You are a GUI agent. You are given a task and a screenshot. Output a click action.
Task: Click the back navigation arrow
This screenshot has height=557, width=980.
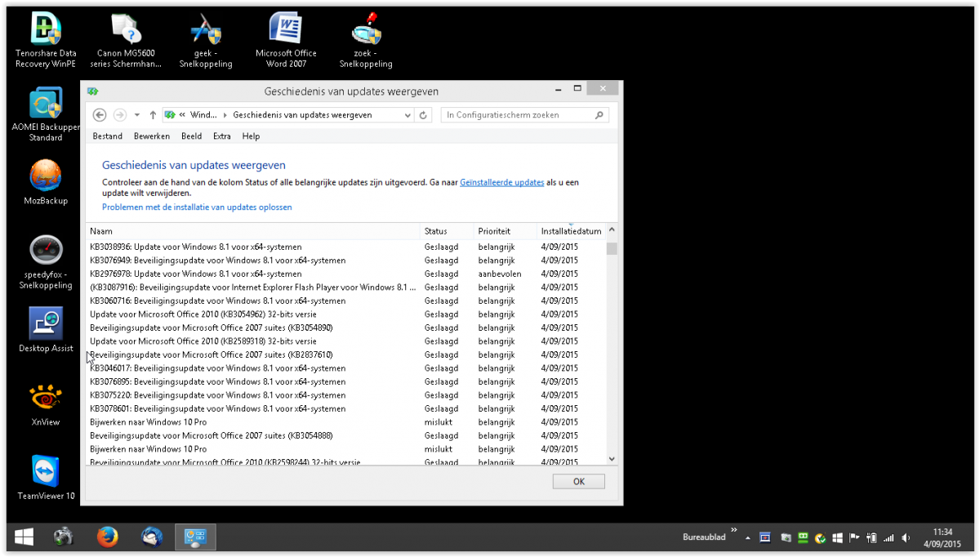[x=100, y=115]
